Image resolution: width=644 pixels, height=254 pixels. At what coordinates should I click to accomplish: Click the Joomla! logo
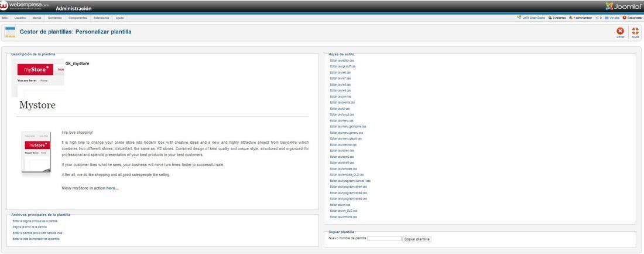[x=624, y=6]
